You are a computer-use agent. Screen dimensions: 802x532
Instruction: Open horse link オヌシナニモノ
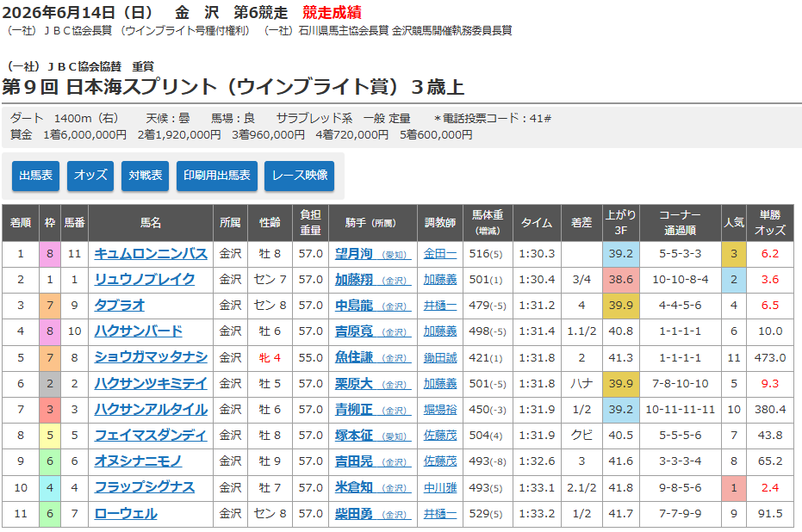[x=138, y=461]
